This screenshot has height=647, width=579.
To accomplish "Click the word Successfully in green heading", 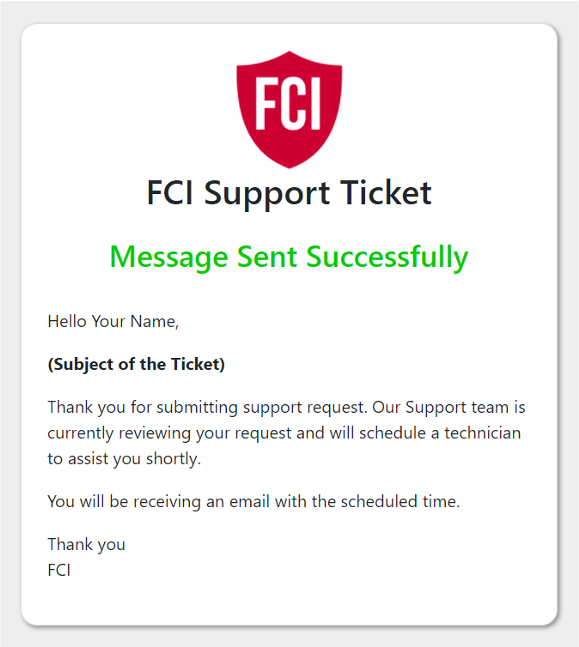I will (387, 257).
